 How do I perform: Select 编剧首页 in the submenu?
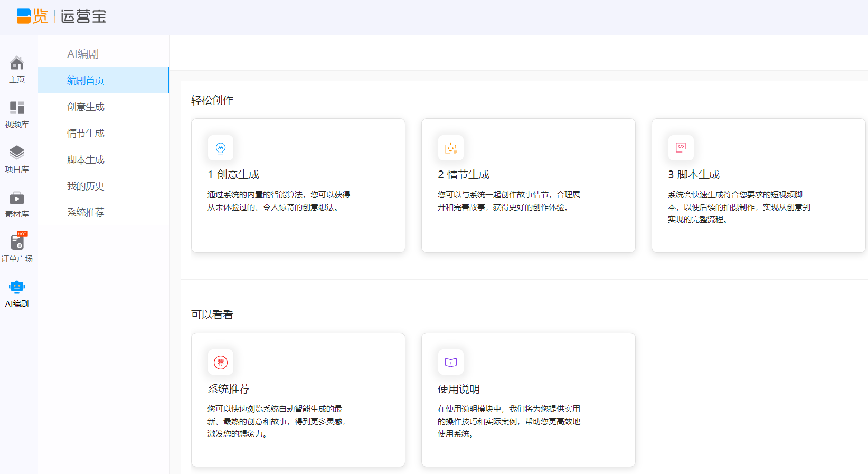coord(86,81)
